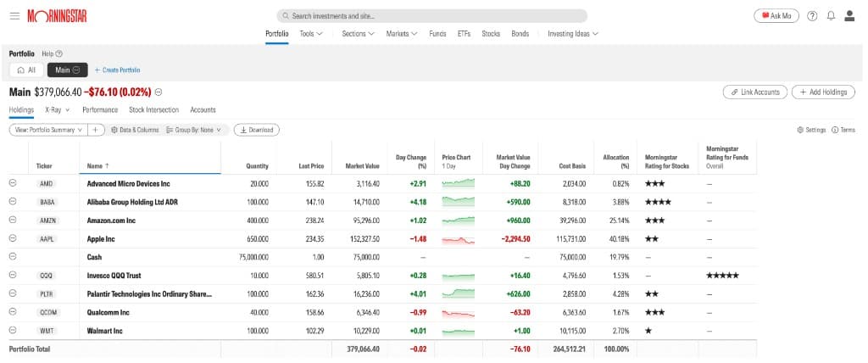The image size is (868, 363).
Task: Open the user account profile icon
Action: click(849, 16)
